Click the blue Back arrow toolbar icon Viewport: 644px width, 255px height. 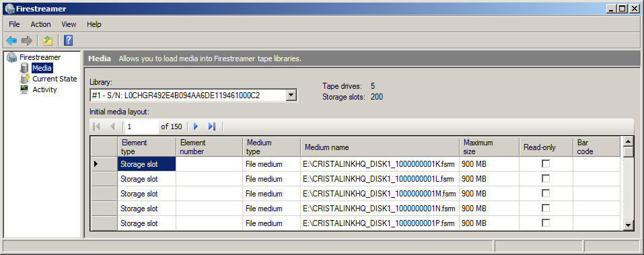tap(11, 40)
